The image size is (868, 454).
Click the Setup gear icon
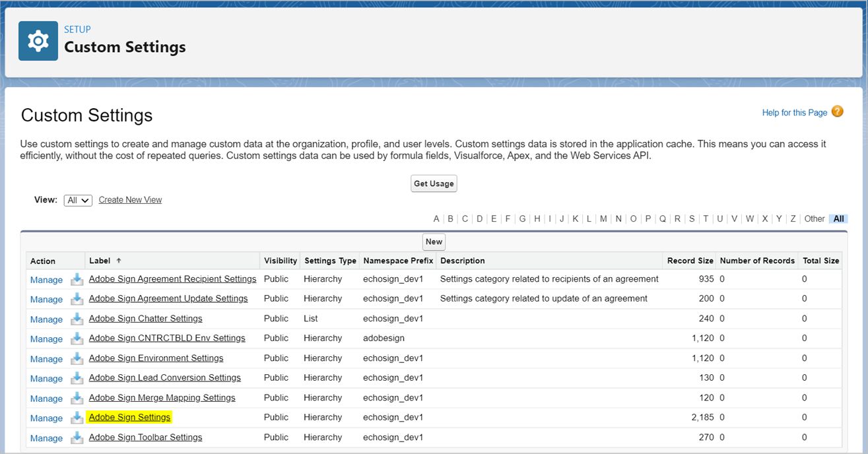point(38,41)
